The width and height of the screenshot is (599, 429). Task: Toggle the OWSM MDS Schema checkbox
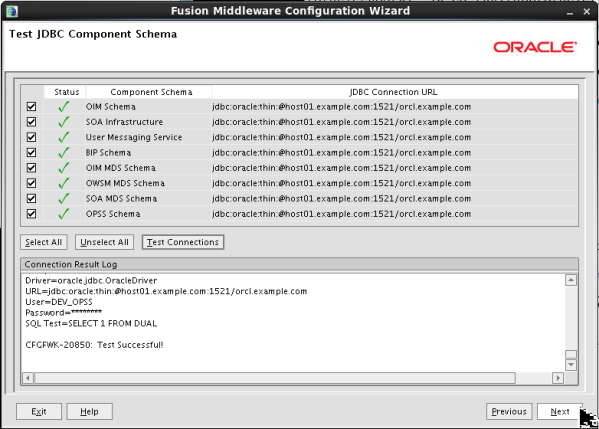click(31, 183)
